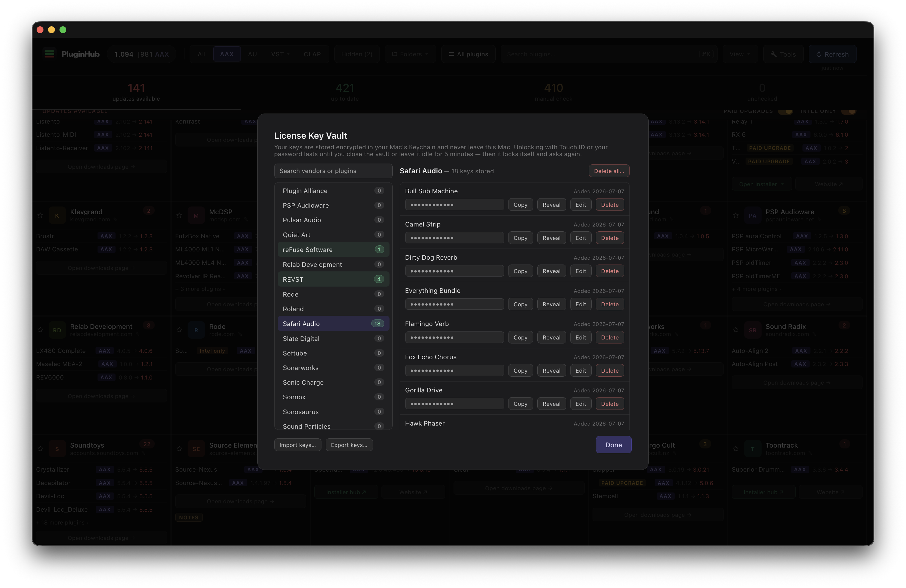Select Pulsar Audio vendor
This screenshot has height=588, width=906.
tap(333, 220)
